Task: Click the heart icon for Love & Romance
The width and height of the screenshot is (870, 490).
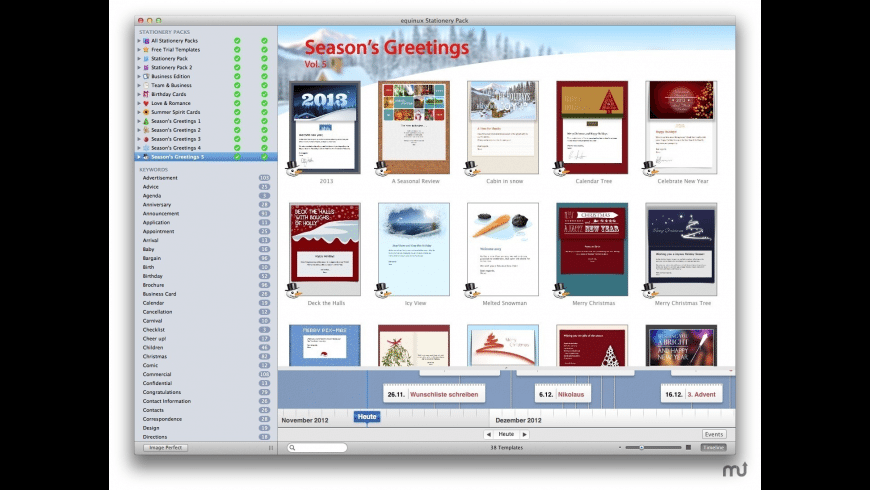Action: tap(146, 103)
